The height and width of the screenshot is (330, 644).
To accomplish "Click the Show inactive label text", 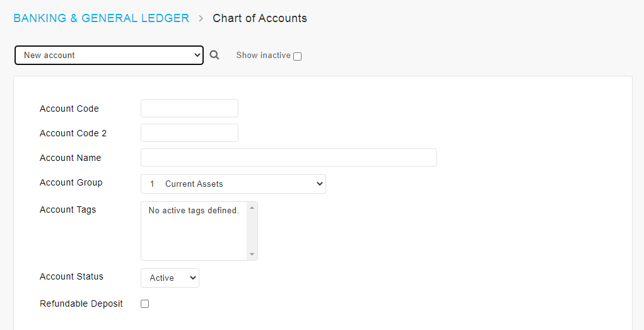I will (263, 55).
